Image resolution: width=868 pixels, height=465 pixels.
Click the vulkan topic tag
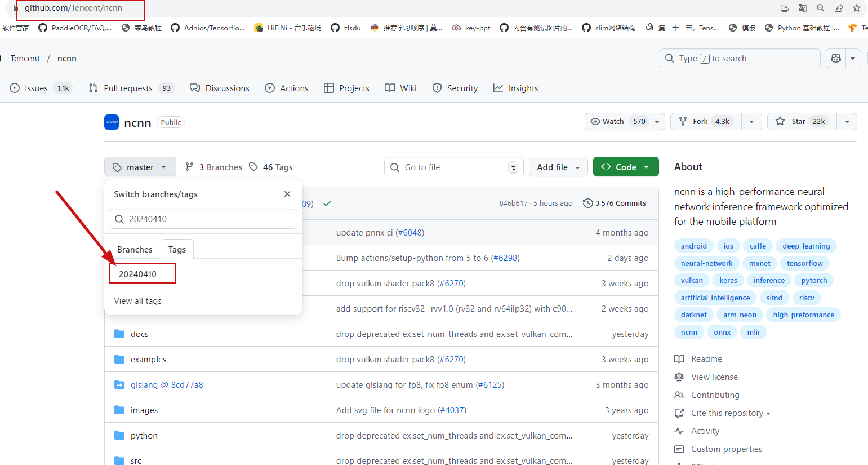click(692, 280)
